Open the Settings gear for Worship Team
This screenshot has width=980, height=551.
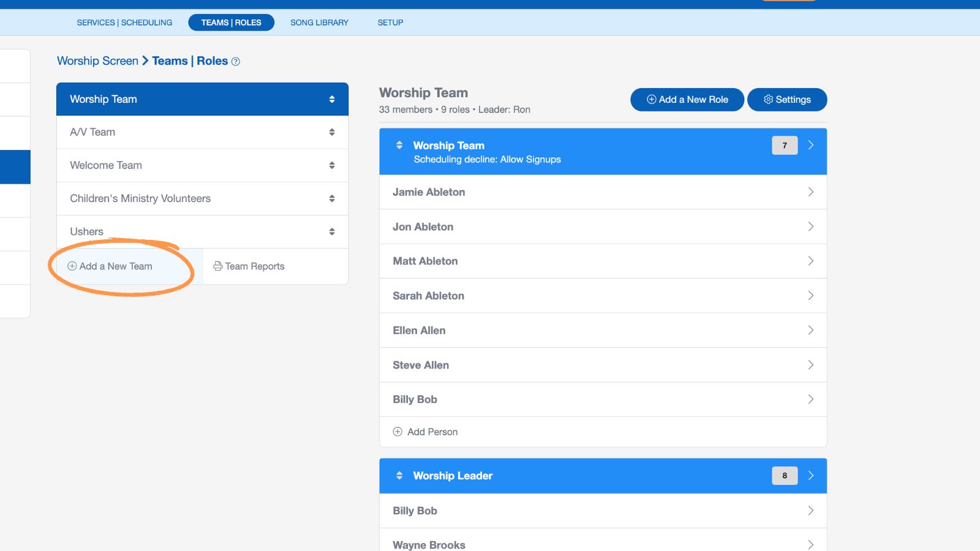point(769,99)
